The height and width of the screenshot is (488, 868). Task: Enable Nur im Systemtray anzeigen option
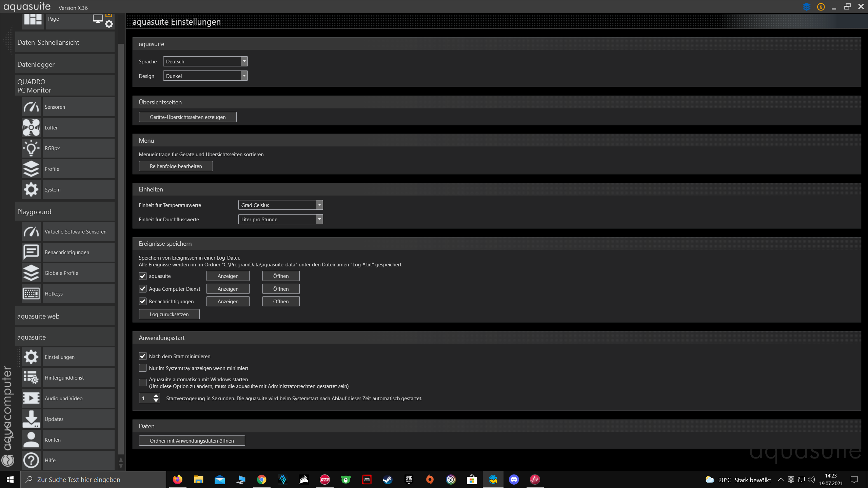click(x=143, y=368)
